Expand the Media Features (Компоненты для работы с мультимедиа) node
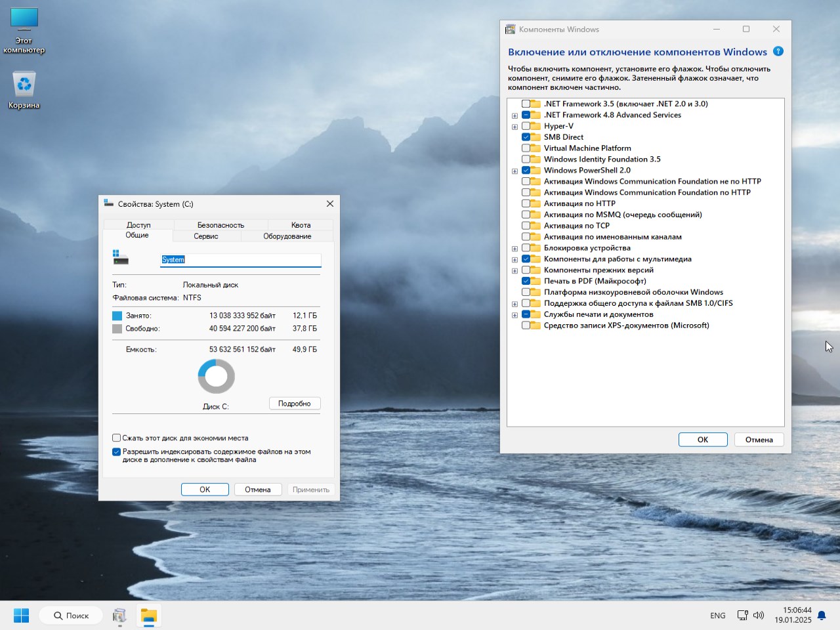 click(x=514, y=260)
